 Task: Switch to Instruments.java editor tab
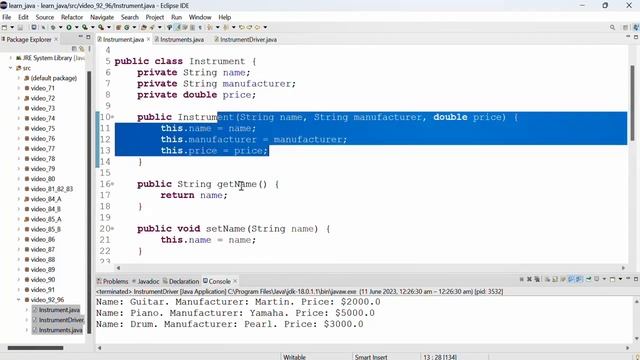[179, 40]
